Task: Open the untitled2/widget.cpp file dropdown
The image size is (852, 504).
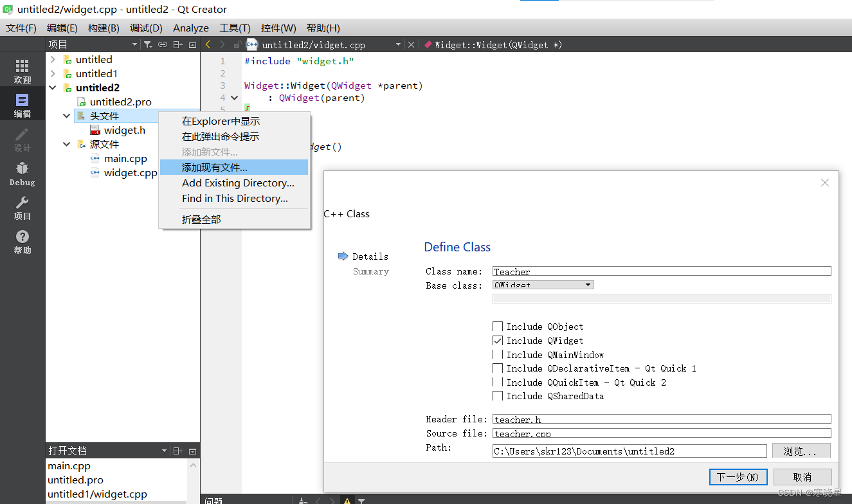Action: (399, 44)
